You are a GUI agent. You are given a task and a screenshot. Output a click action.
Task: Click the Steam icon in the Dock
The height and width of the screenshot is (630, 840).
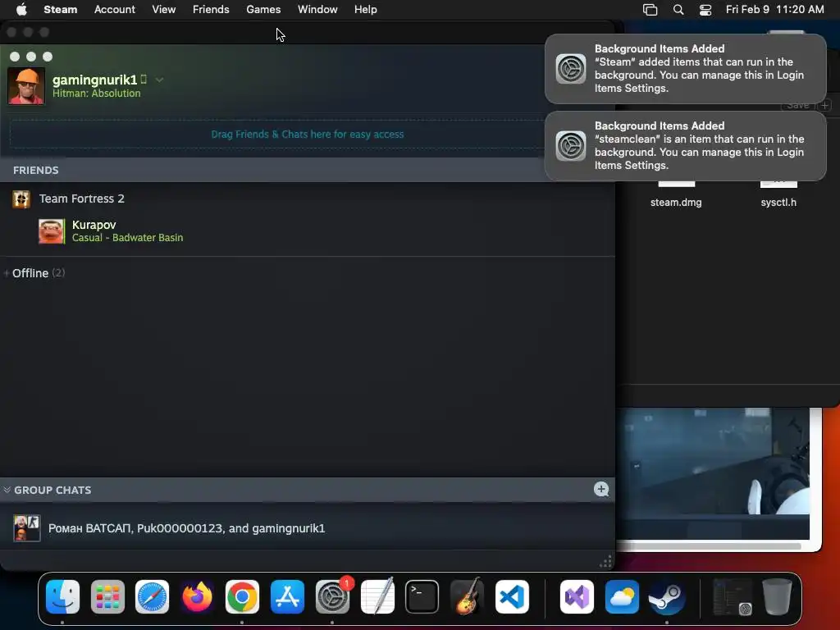tap(667, 597)
